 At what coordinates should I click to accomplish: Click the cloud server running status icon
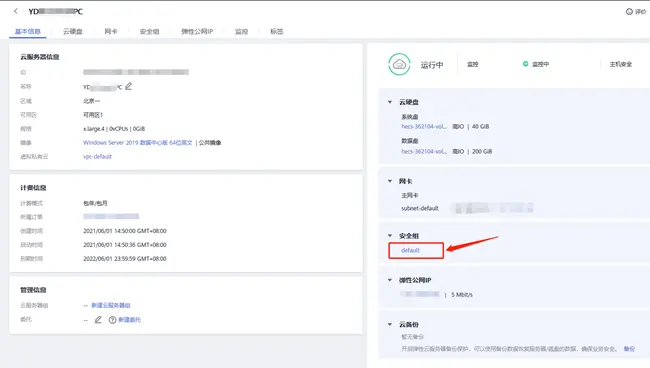[x=399, y=64]
